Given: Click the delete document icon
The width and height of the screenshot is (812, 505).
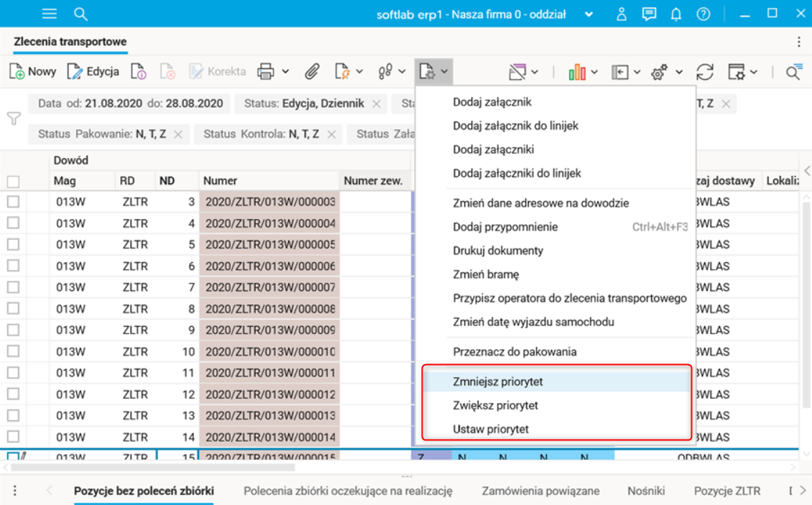Looking at the screenshot, I should point(167,72).
